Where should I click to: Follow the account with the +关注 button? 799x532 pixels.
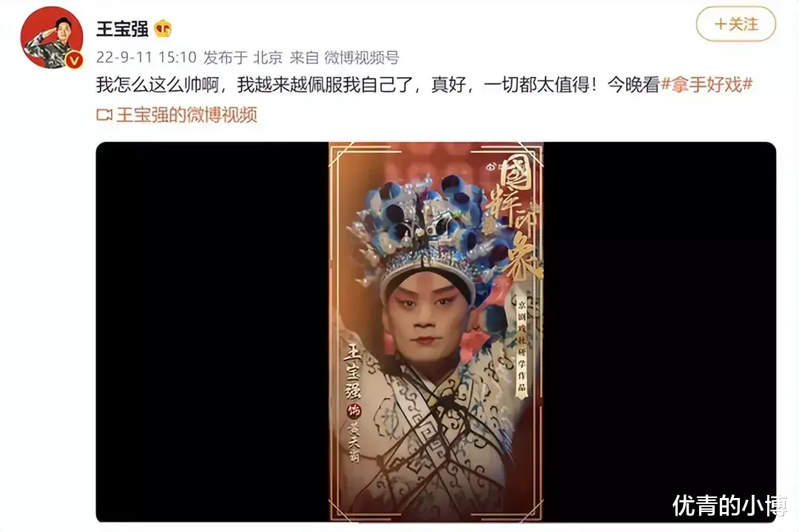click(736, 24)
